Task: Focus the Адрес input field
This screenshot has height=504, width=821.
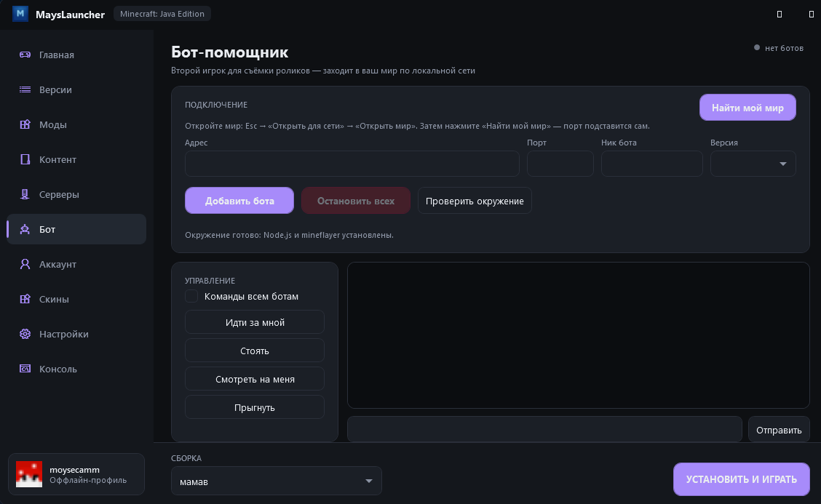Action: [352, 164]
